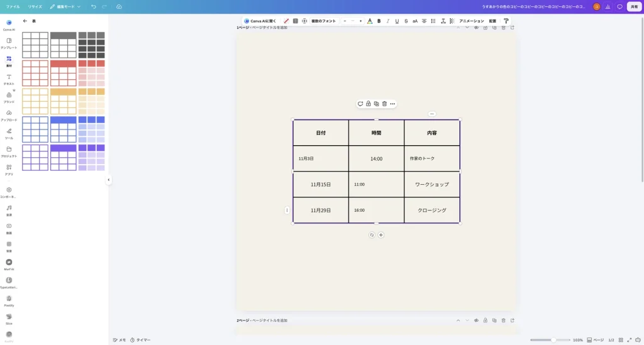
Task: Open the ツール draw tools panel
Action: click(9, 133)
